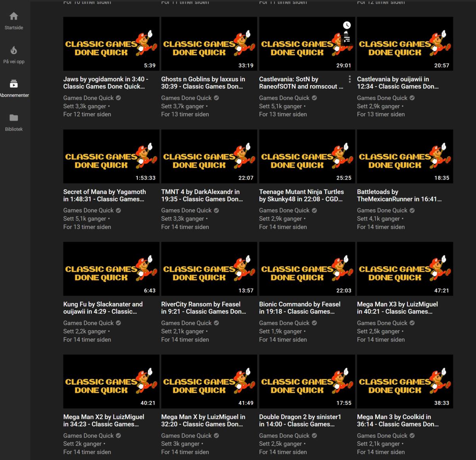
Task: Open RiverCity Ransom thumbnail 13:57
Action: tap(209, 269)
